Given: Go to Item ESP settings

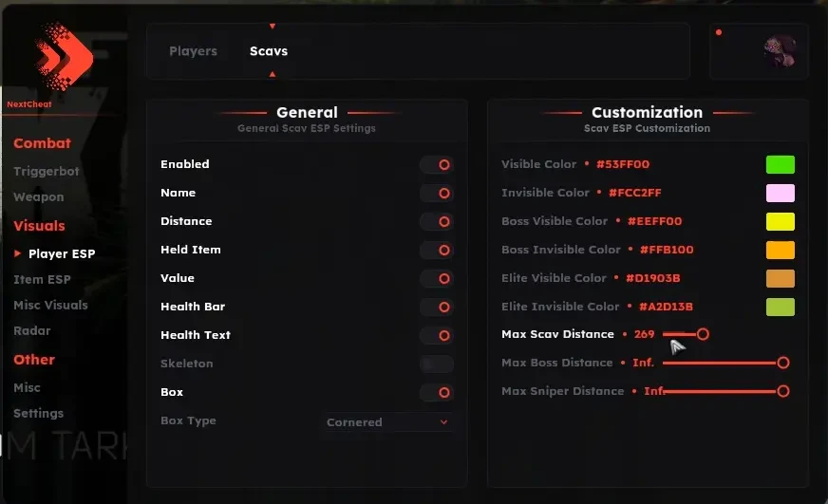Looking at the screenshot, I should pos(42,280).
